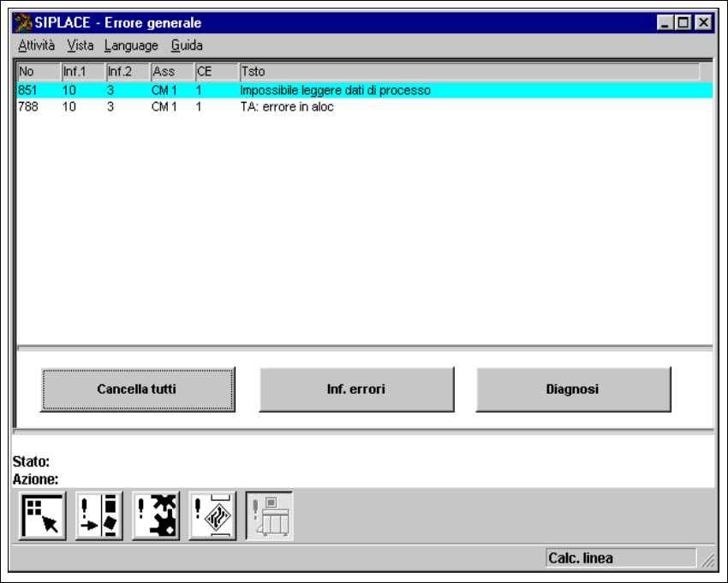Click the circuit board error icon
The width and height of the screenshot is (728, 583).
[212, 515]
